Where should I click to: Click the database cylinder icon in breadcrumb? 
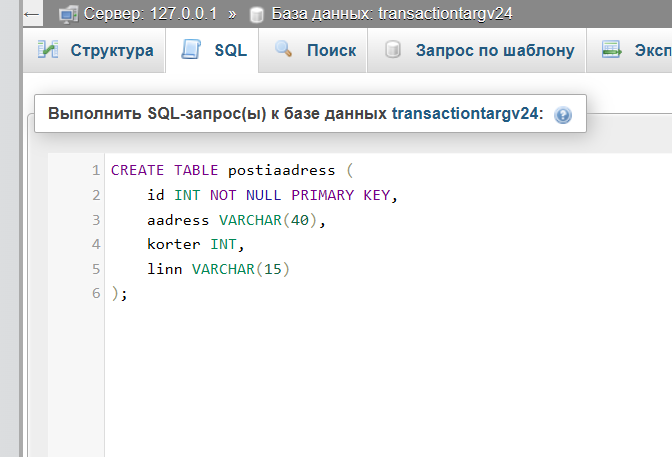(x=257, y=15)
